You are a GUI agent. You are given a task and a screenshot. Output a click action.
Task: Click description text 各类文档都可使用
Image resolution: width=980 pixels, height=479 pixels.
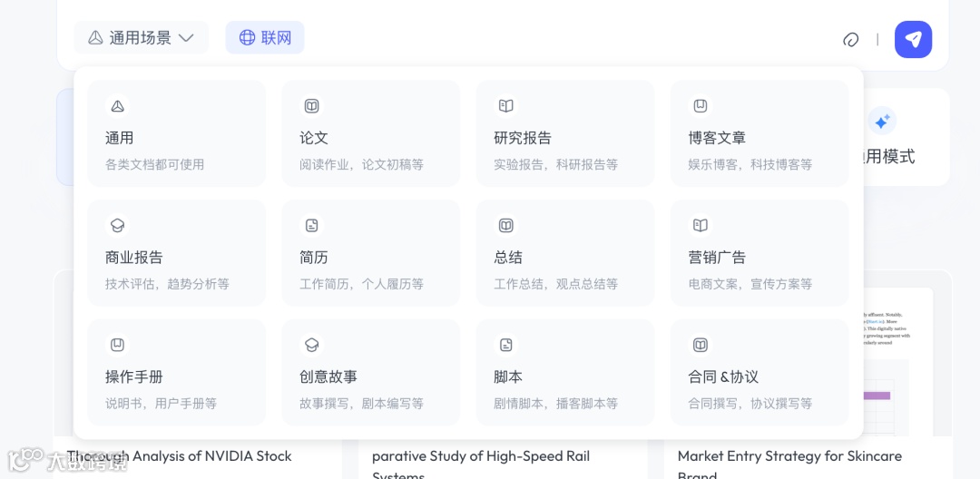[154, 165]
